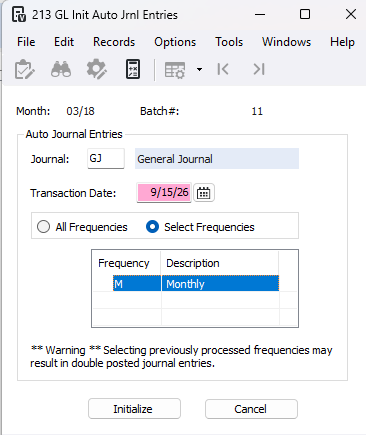Select the All Frequencies radio button
Image resolution: width=366 pixels, height=435 pixels.
43,227
